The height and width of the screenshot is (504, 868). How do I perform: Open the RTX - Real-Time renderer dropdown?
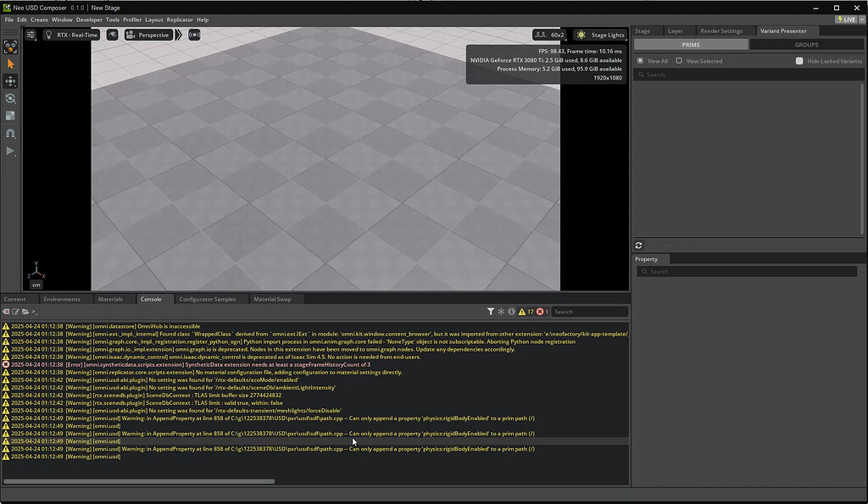point(72,35)
